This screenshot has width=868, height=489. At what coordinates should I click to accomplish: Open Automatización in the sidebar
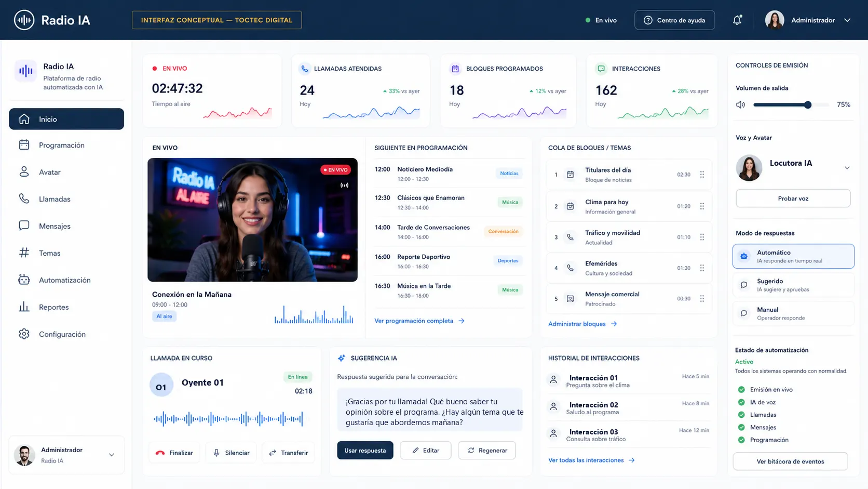[66, 280]
